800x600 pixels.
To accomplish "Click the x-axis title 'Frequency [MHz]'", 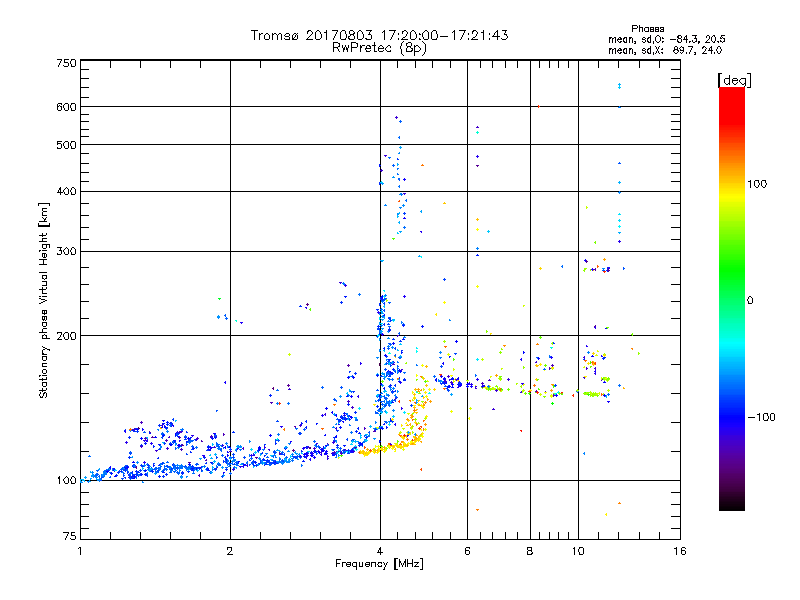I will tap(379, 564).
